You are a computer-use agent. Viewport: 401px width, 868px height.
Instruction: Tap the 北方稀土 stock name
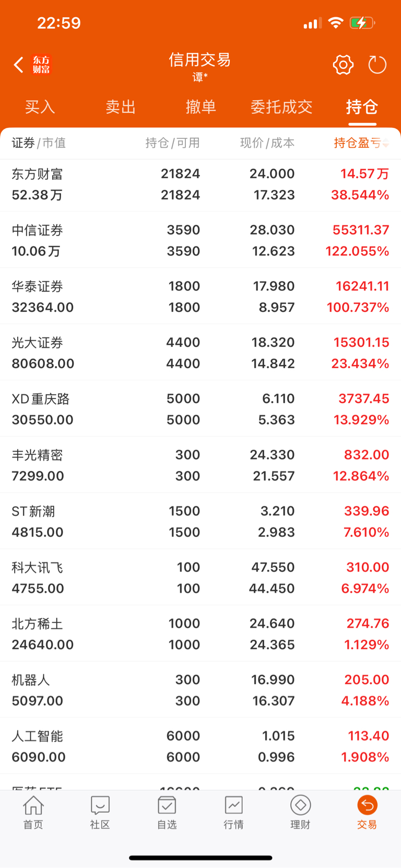(x=38, y=624)
